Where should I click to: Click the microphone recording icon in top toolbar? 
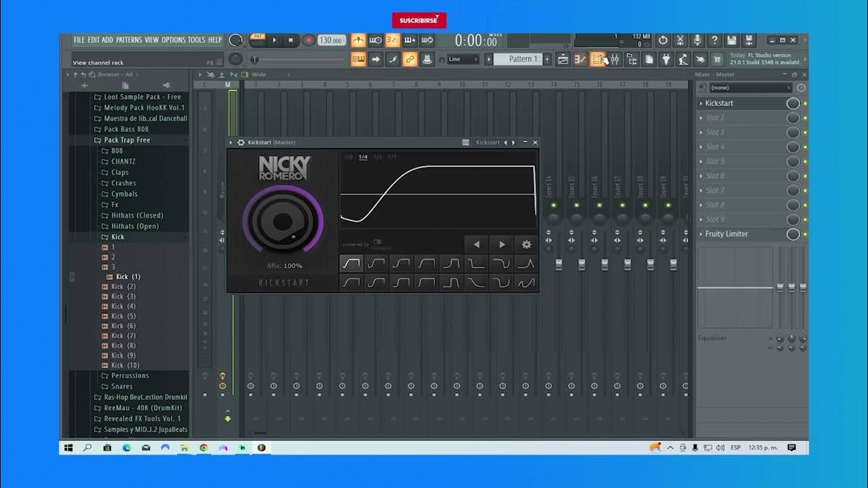pos(698,40)
